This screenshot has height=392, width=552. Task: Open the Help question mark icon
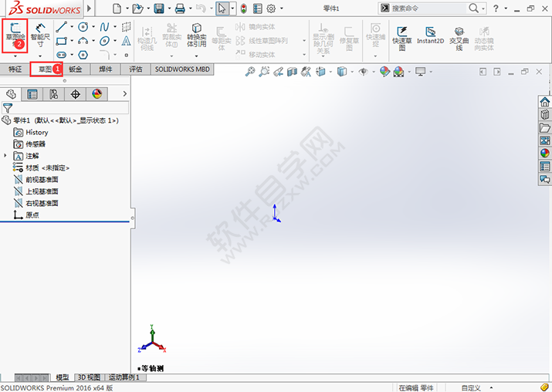496,8
